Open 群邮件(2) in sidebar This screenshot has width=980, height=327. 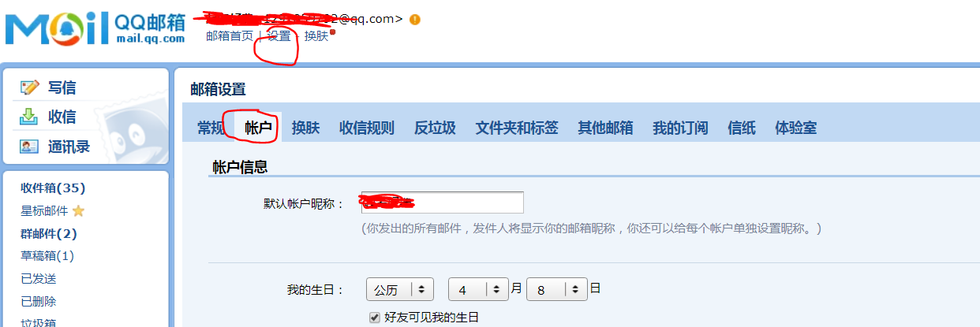pyautogui.click(x=48, y=233)
